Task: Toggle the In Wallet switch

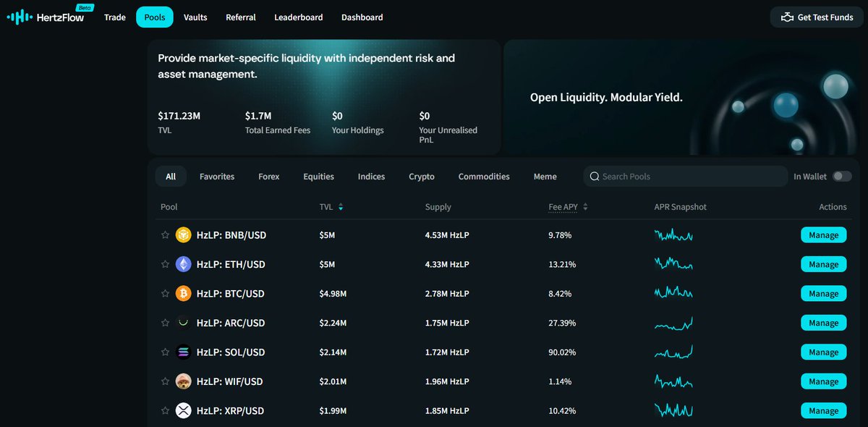Action: (842, 177)
